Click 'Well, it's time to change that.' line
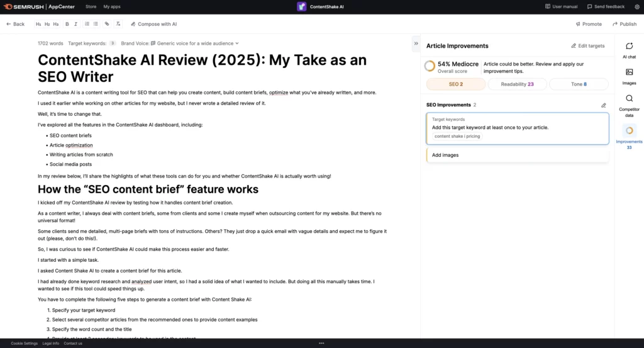This screenshot has height=348, width=644. click(x=69, y=115)
